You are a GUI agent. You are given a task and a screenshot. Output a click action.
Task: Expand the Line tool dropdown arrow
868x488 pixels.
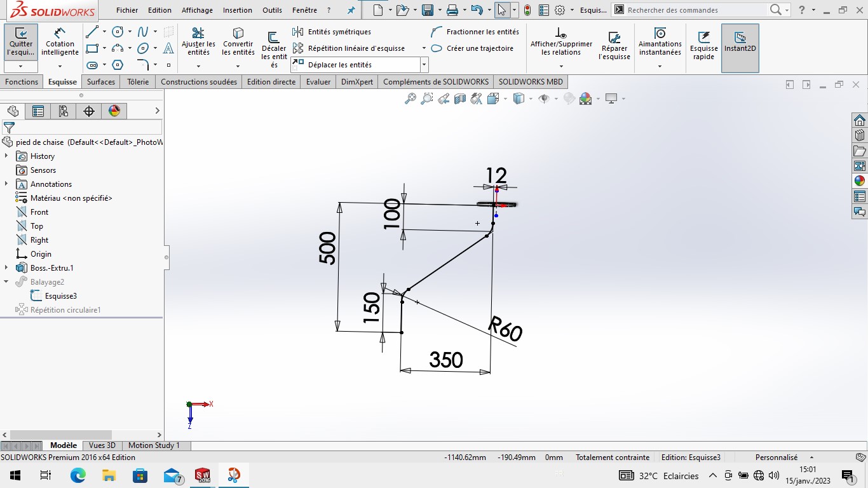tap(104, 32)
